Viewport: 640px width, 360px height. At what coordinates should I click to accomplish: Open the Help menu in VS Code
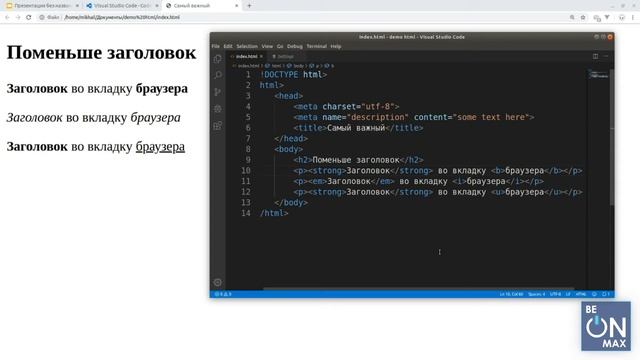(x=336, y=46)
